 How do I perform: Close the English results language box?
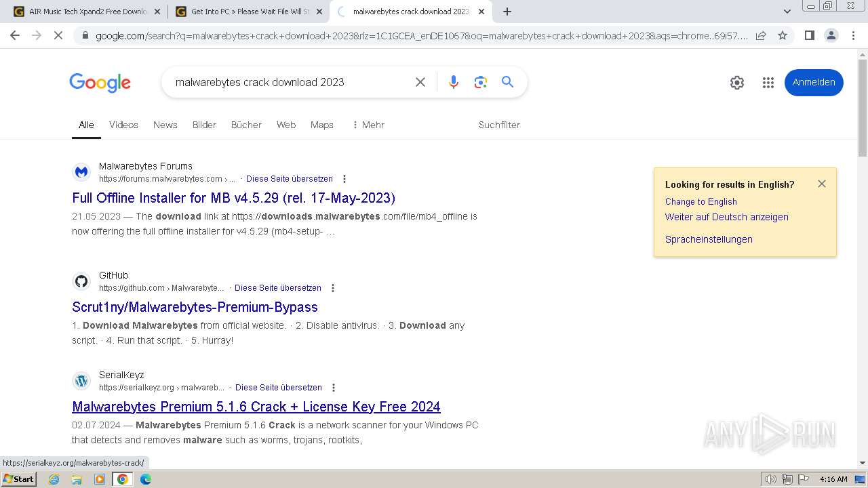(822, 184)
